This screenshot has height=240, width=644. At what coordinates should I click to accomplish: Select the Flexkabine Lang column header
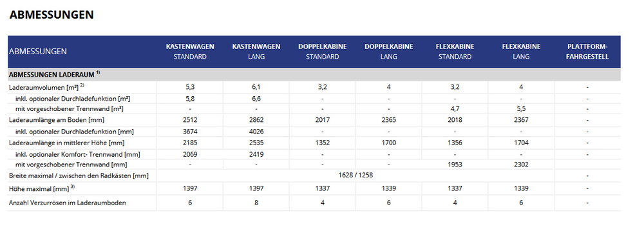[x=521, y=52]
